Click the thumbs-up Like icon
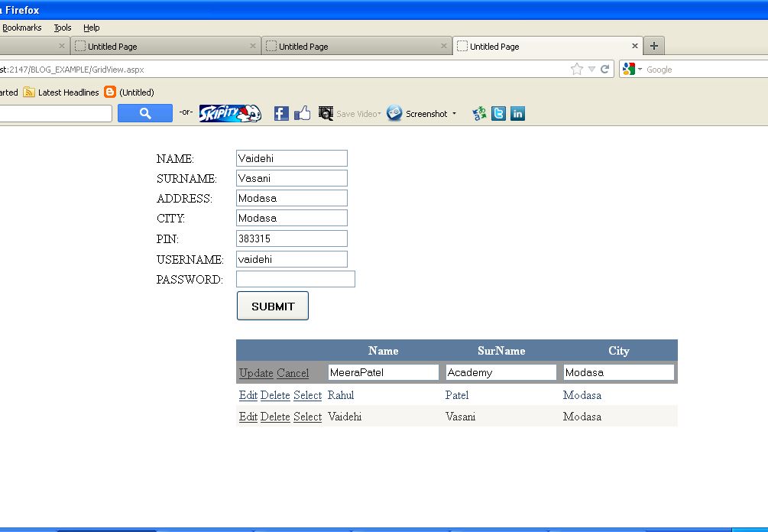768x532 pixels. (303, 114)
